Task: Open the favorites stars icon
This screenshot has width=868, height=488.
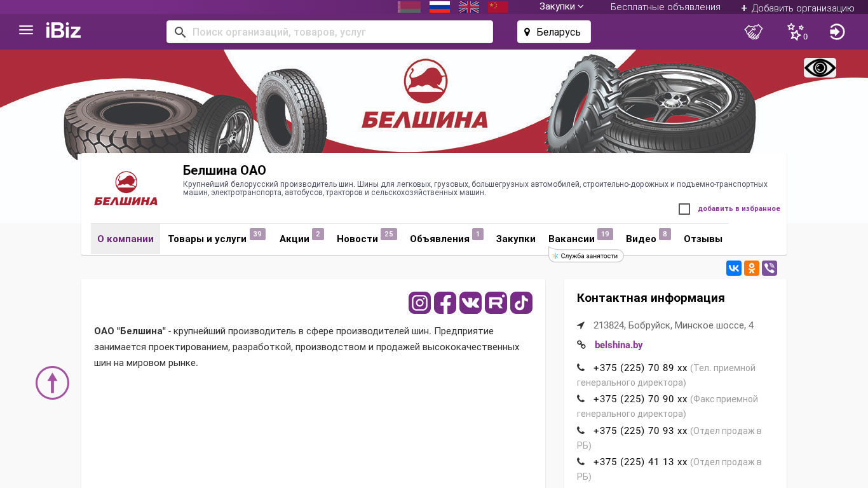Action: pos(796,32)
